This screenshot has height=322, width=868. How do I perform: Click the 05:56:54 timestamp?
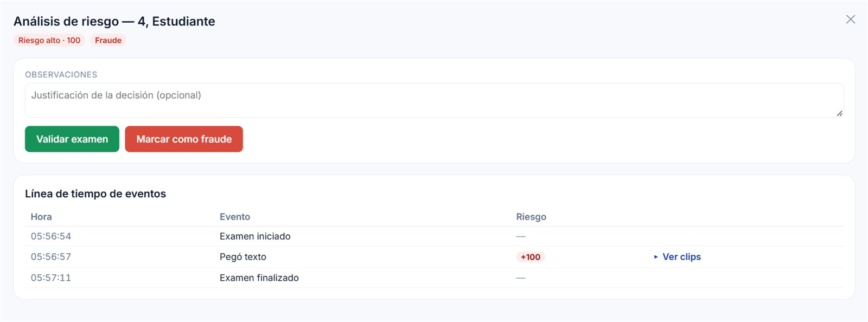51,236
